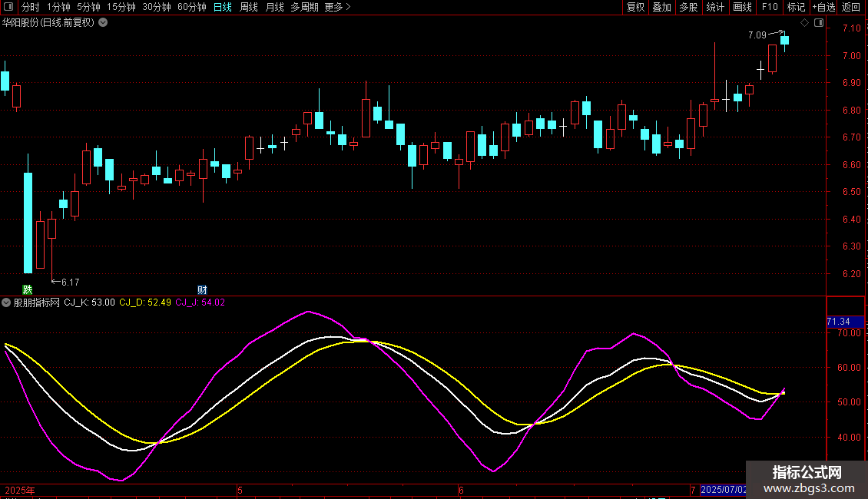Add stock with +自选 button
Screen dimensions: 868x499
point(823,7)
